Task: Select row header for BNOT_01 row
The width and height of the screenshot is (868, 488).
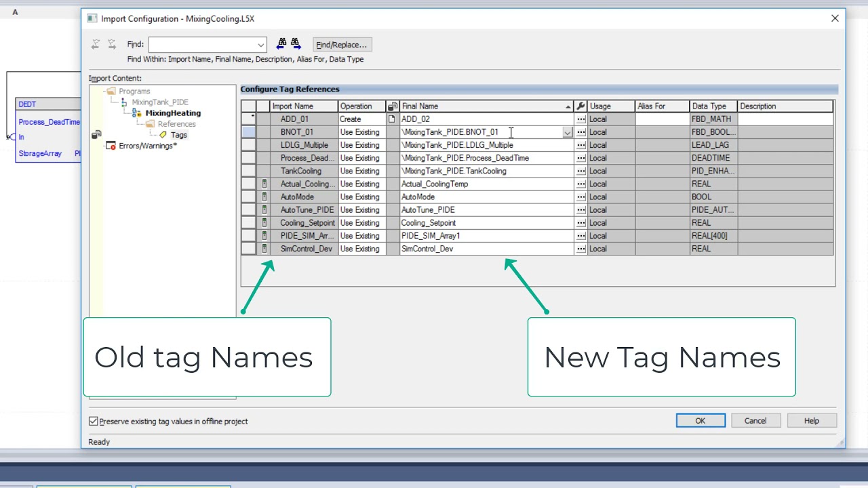Action: [x=249, y=132]
